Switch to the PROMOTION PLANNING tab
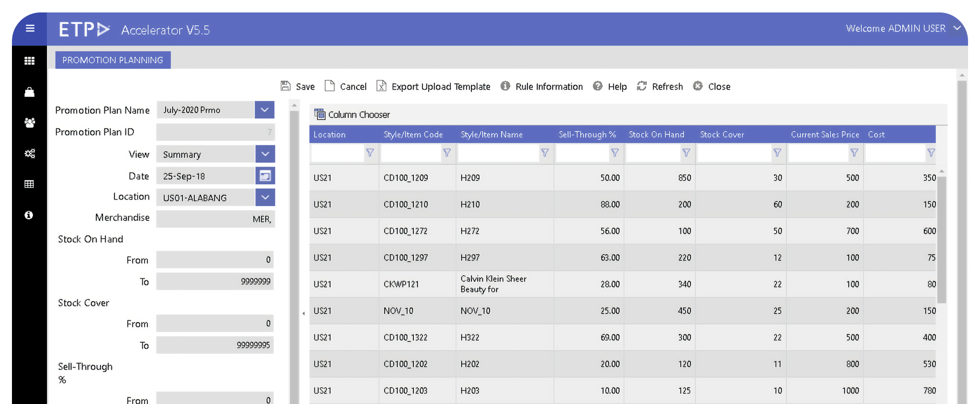 coord(113,60)
